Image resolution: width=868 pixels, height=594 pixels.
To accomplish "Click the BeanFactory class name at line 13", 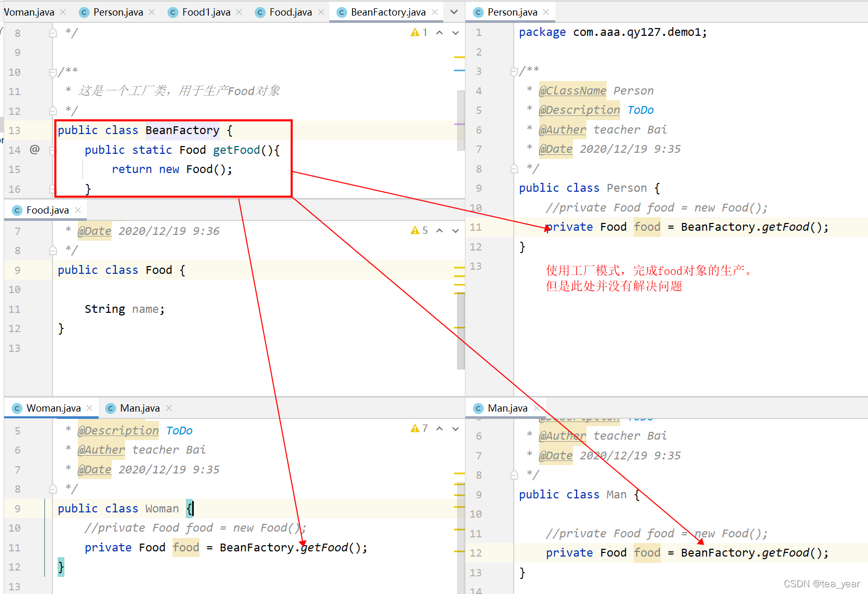I will [x=182, y=130].
